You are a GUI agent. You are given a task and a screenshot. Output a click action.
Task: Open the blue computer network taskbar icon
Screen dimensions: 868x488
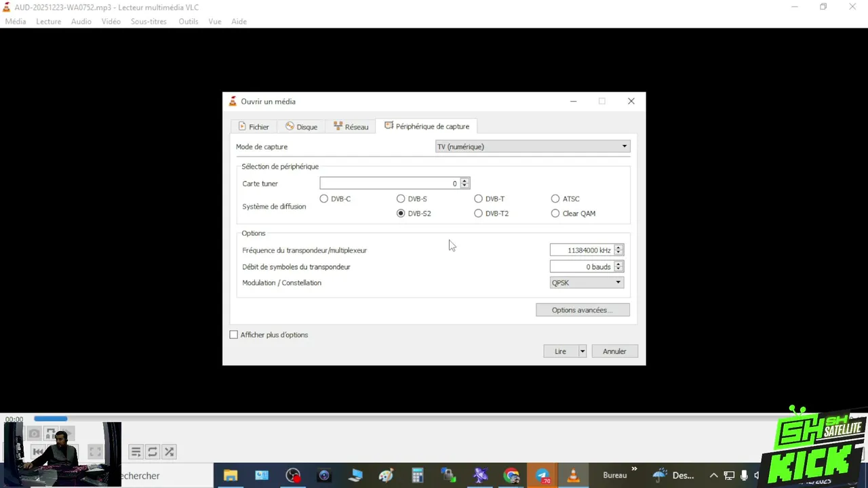[x=355, y=476]
